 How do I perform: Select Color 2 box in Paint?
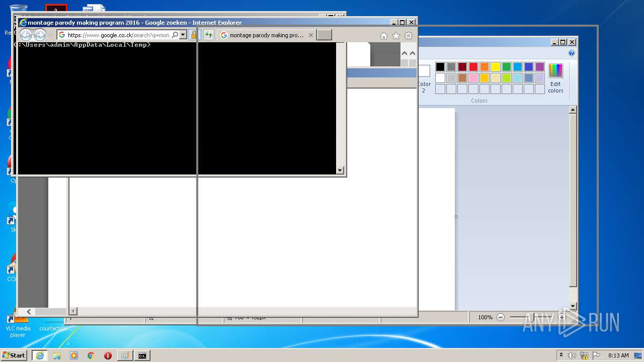[424, 79]
